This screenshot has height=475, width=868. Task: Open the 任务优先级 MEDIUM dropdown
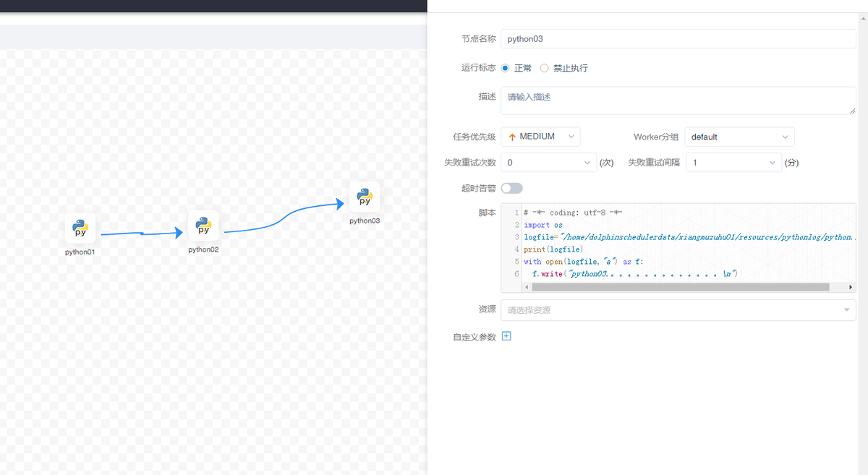point(540,137)
